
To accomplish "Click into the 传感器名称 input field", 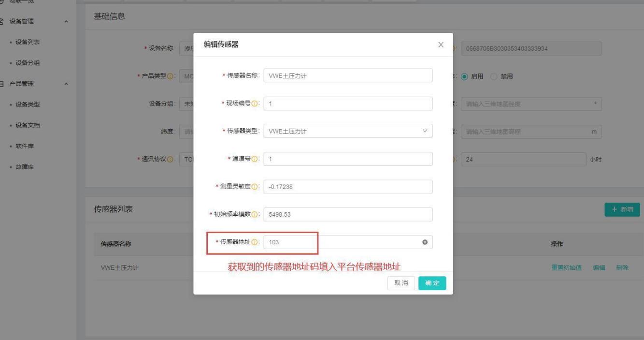I will point(348,75).
